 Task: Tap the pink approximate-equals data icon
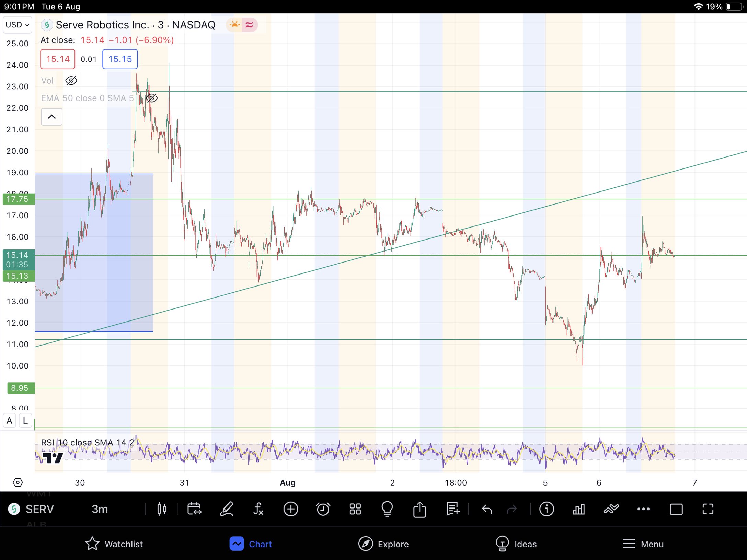coord(250,25)
